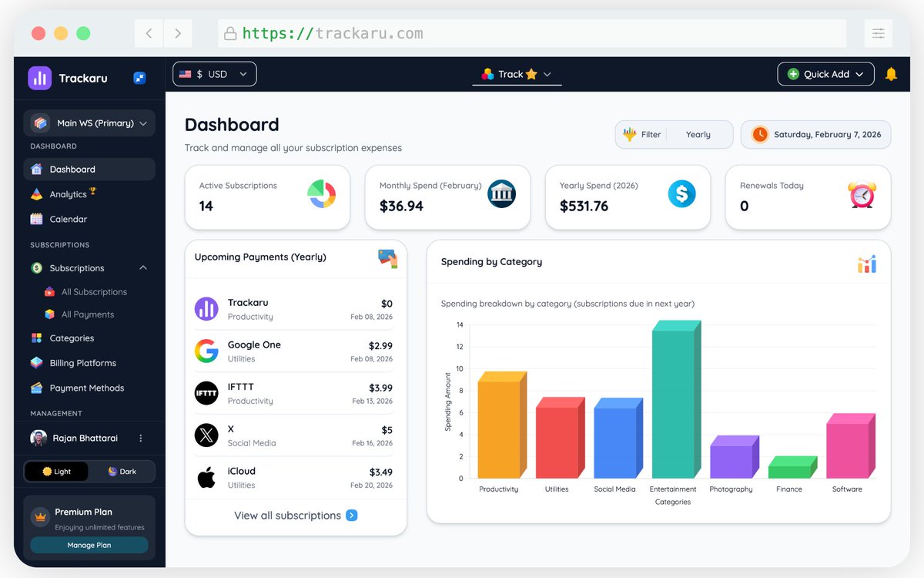The height and width of the screenshot is (578, 924).
Task: Click the Renewals Today alarm clock icon
Action: tap(862, 195)
